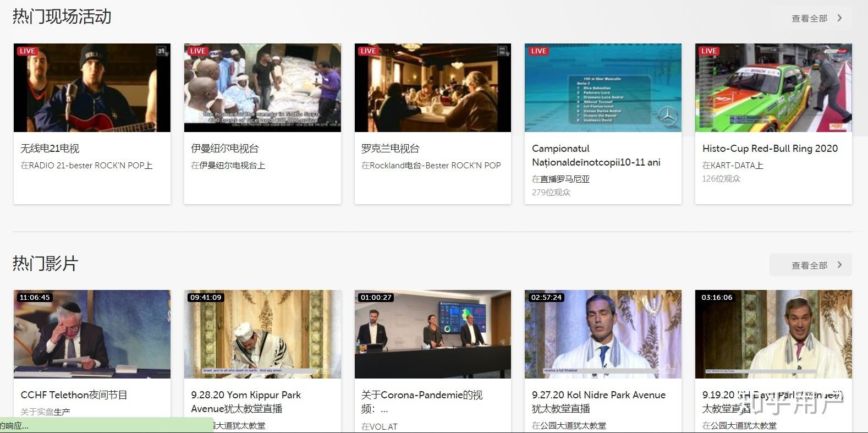The image size is (868, 433).
Task: Click LIVE badge on 无线电21电视 card
Action: [x=28, y=51]
